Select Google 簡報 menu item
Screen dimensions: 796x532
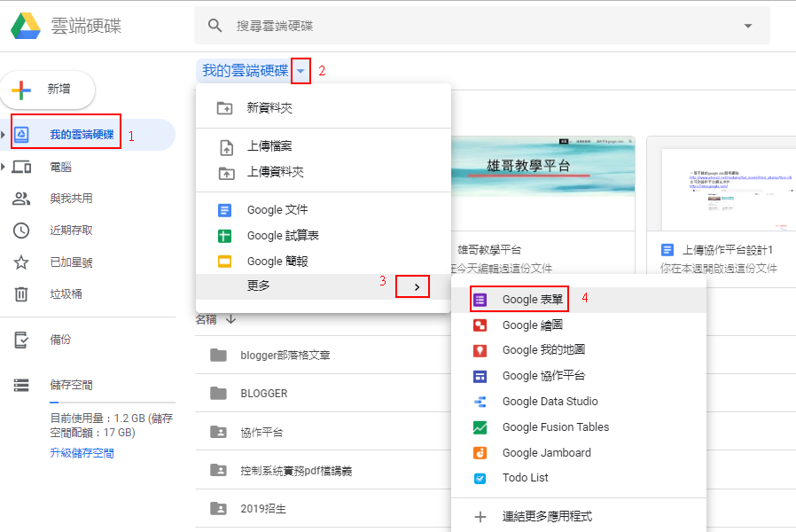324,262
